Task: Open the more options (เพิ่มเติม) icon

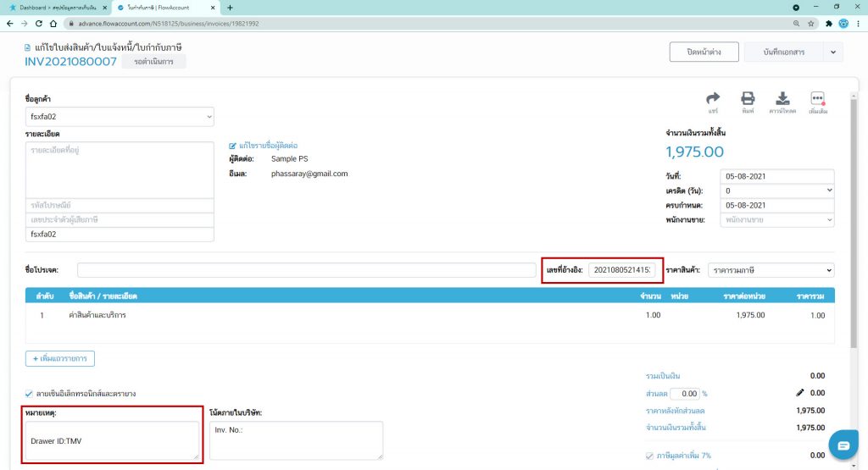Action: 818,99
